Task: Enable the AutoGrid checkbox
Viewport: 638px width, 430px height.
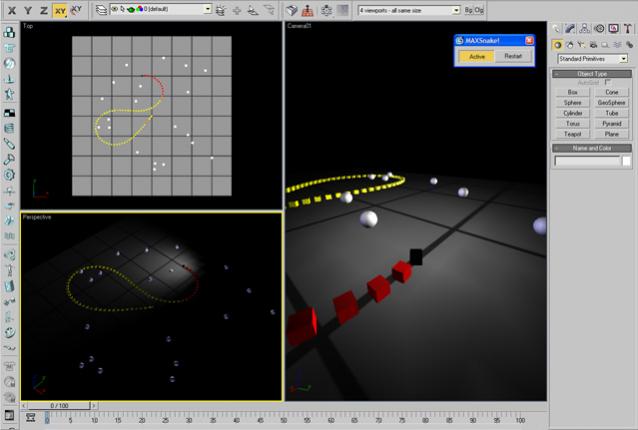Action: click(609, 82)
